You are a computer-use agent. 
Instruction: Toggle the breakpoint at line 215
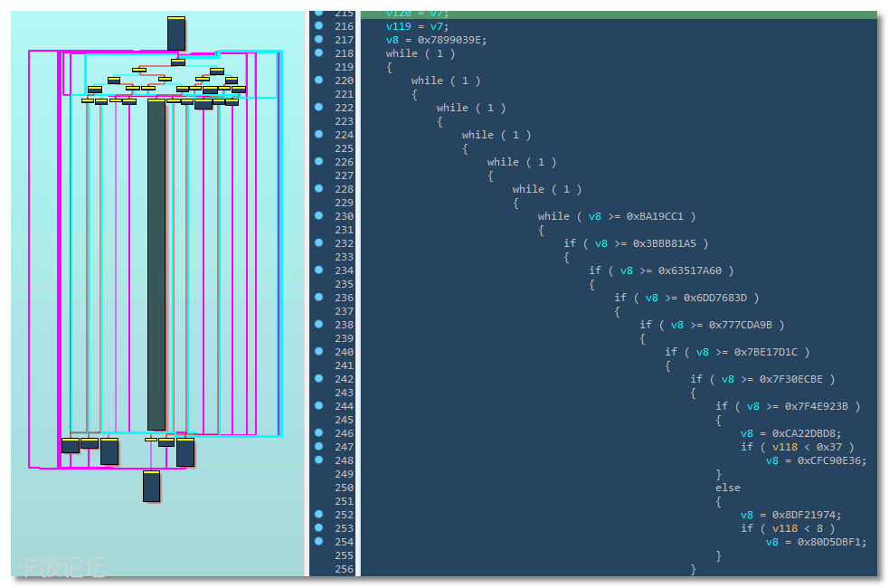(x=317, y=13)
